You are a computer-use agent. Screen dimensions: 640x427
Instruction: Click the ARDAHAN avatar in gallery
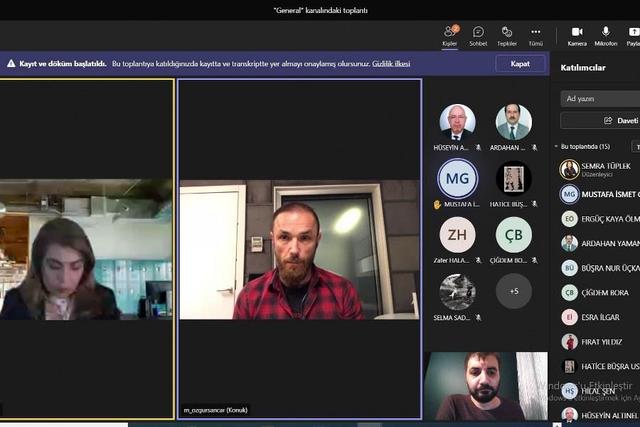(513, 122)
